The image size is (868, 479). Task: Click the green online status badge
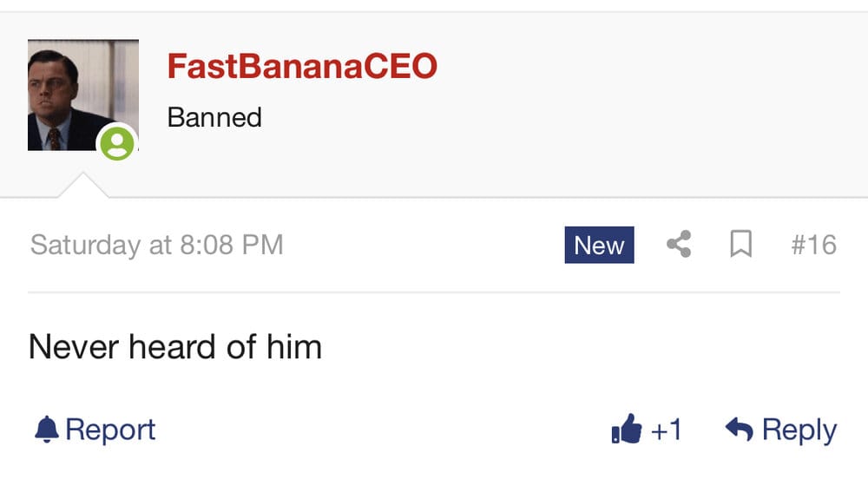point(117,143)
